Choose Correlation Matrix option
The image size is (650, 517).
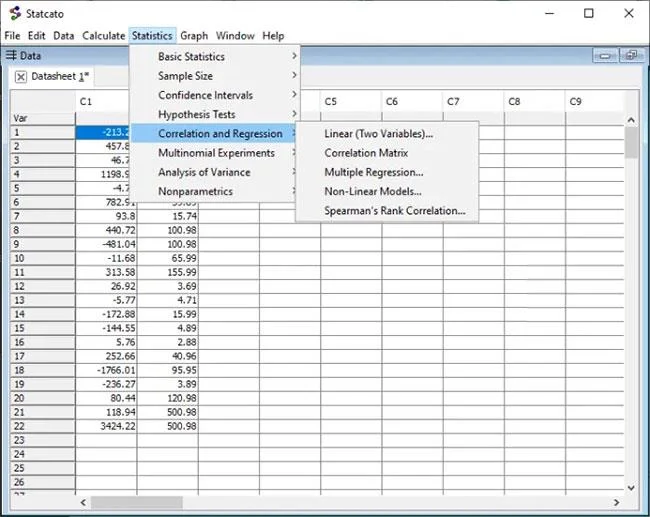pyautogui.click(x=387, y=153)
